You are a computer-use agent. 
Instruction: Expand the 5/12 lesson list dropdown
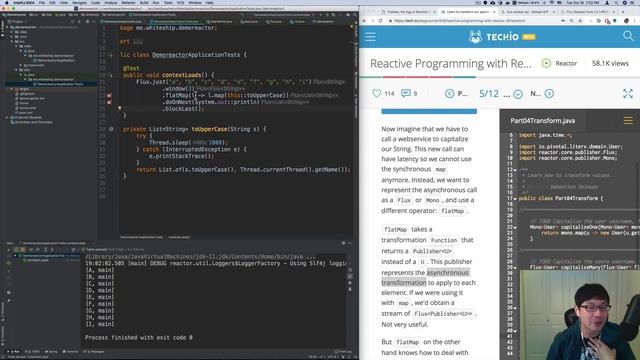click(518, 94)
